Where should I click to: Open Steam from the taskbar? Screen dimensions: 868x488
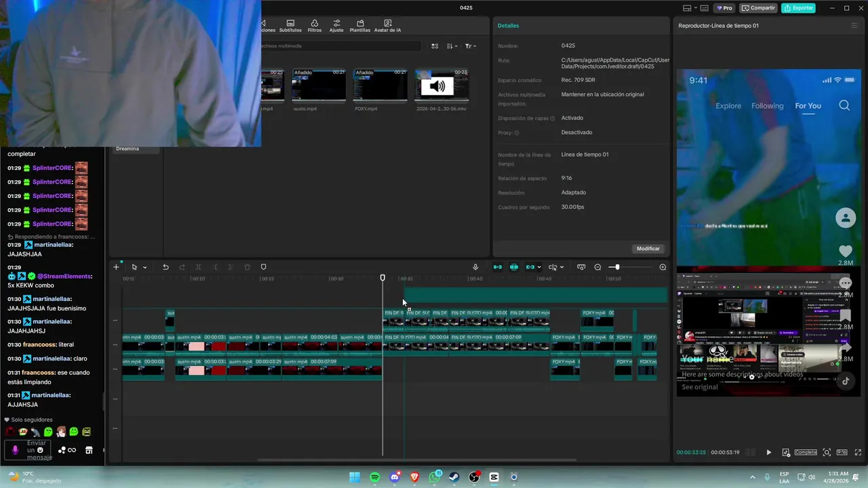454,477
